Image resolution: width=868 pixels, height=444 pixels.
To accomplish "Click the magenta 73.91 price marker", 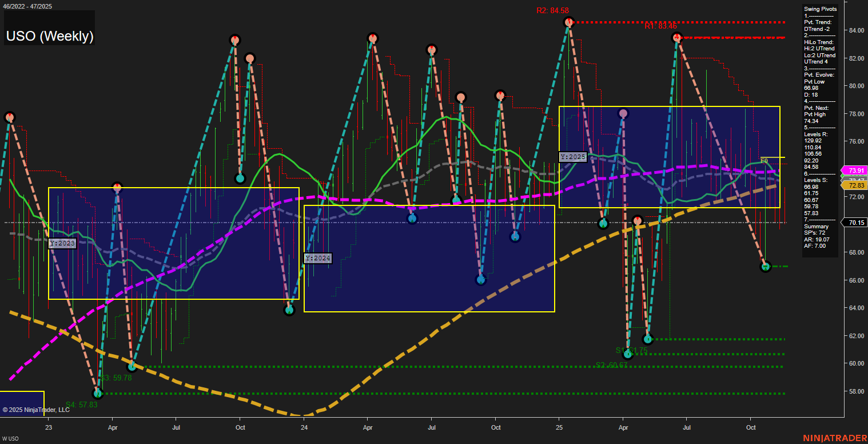I will pos(855,171).
